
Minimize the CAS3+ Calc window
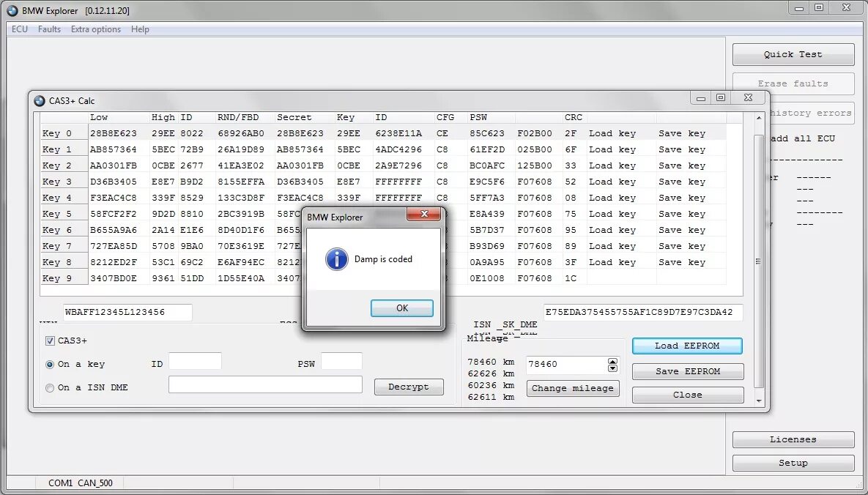tap(701, 98)
